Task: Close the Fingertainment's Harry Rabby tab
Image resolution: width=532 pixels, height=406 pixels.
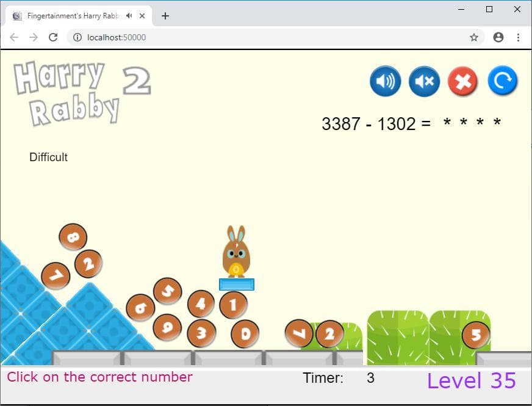Action: point(142,16)
